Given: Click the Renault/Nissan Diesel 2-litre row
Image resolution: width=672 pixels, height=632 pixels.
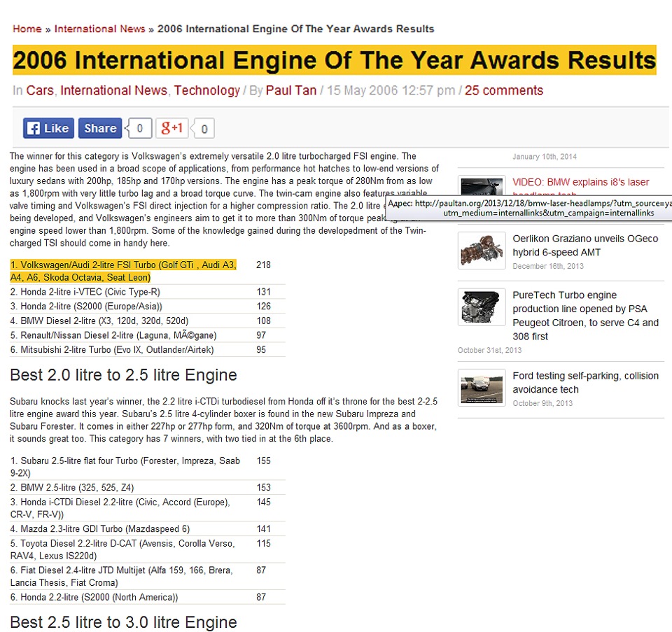Looking at the screenshot, I should (x=148, y=335).
